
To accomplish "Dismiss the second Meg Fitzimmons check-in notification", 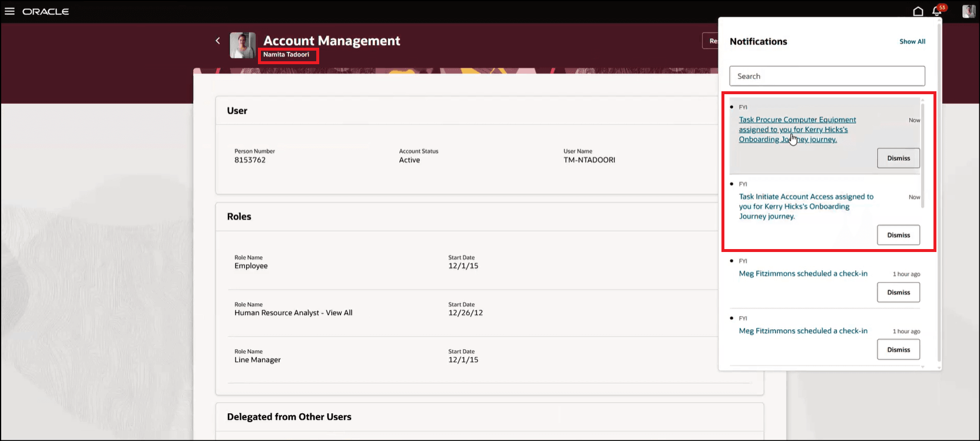I will tap(898, 350).
